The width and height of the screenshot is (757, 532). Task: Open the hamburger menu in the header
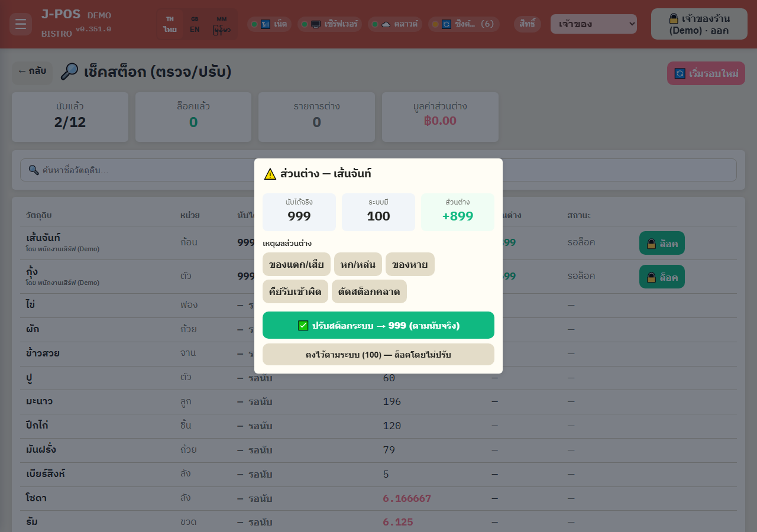point(21,24)
